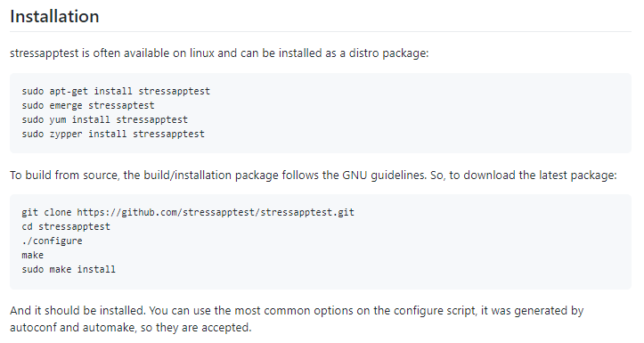The height and width of the screenshot is (343, 644).
Task: Click the make command line
Action: point(32,256)
